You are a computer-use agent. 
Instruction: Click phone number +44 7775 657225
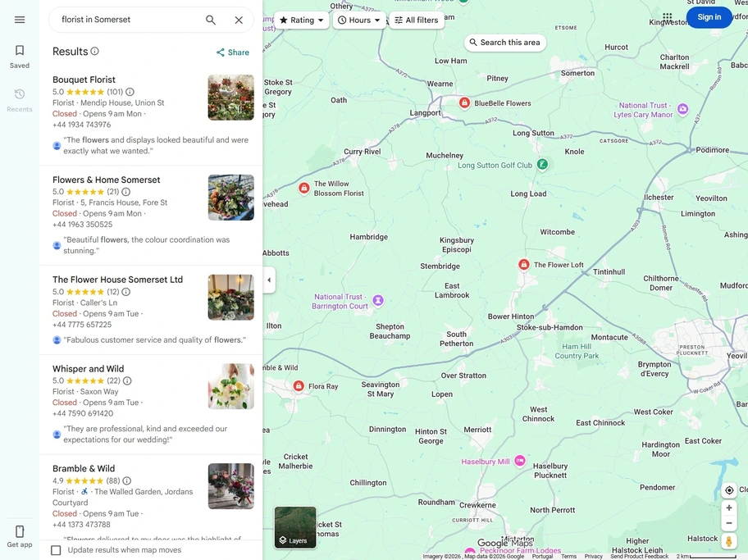(82, 325)
